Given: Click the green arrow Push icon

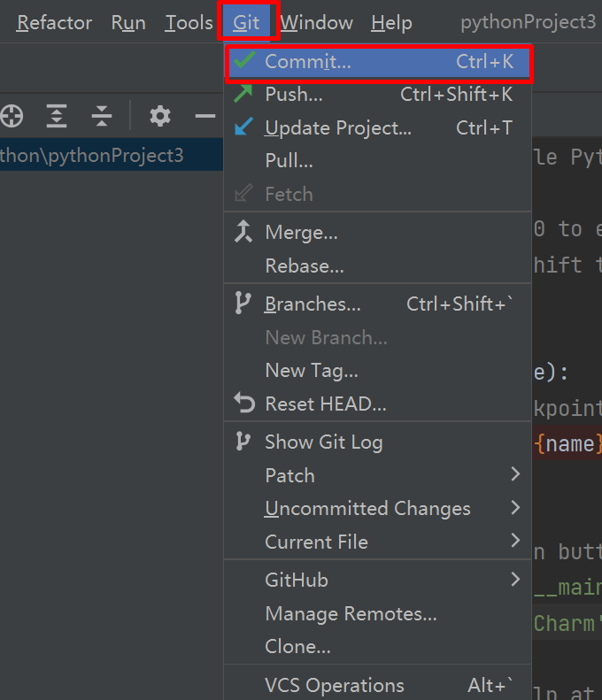Looking at the screenshot, I should click(x=243, y=94).
